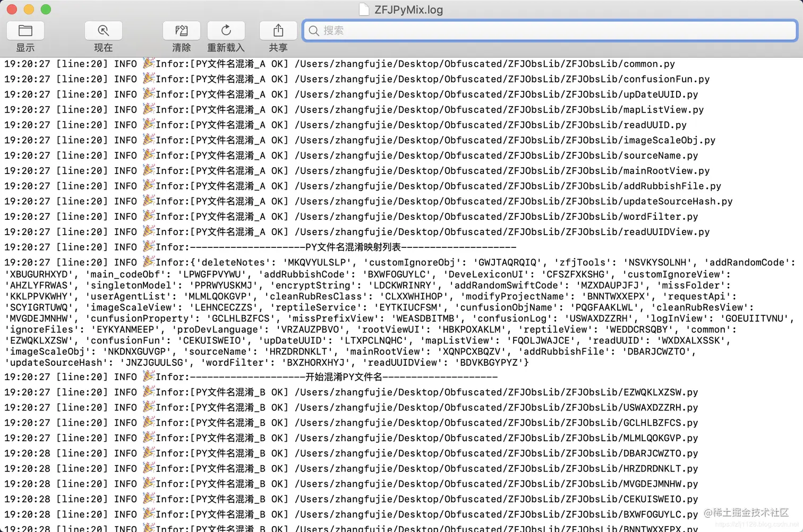Image resolution: width=803 pixels, height=532 pixels.
Task: Click the document icon beside ZFJPyMix.log title
Action: 364,10
